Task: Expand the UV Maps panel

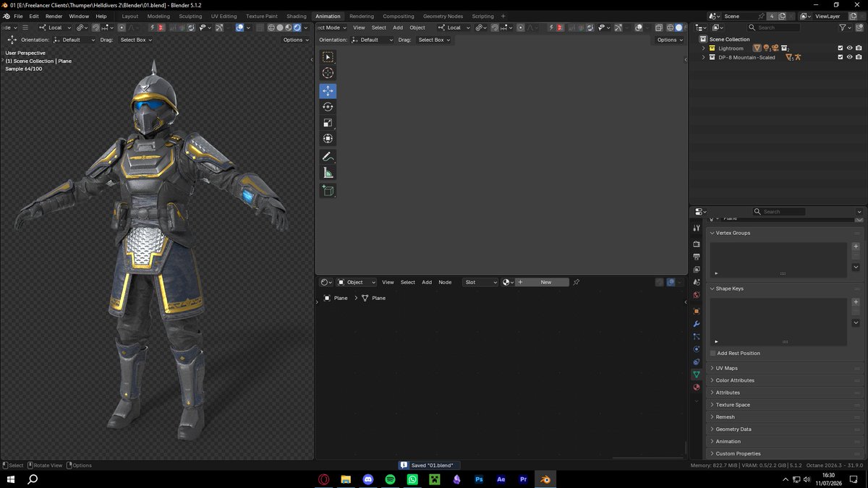Action: coord(712,368)
